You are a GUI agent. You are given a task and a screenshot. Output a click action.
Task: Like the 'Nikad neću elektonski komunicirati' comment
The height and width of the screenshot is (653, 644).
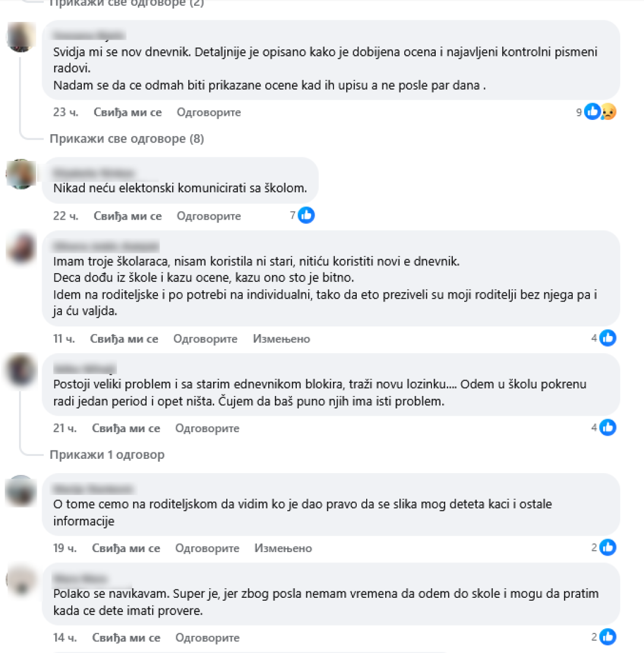(x=128, y=215)
